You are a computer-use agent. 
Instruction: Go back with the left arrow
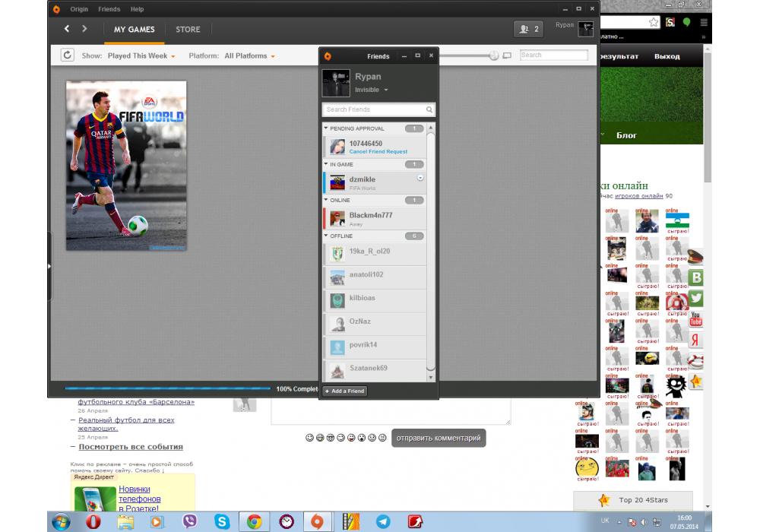click(67, 29)
